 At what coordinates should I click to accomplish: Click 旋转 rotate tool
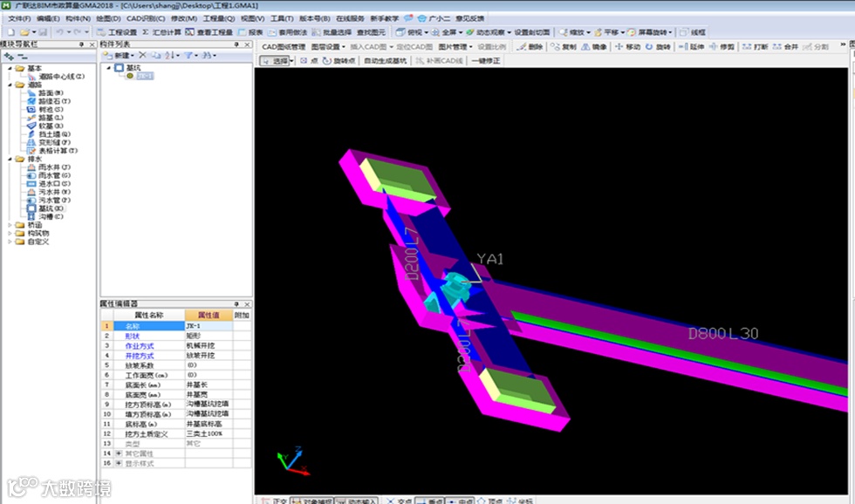658,47
